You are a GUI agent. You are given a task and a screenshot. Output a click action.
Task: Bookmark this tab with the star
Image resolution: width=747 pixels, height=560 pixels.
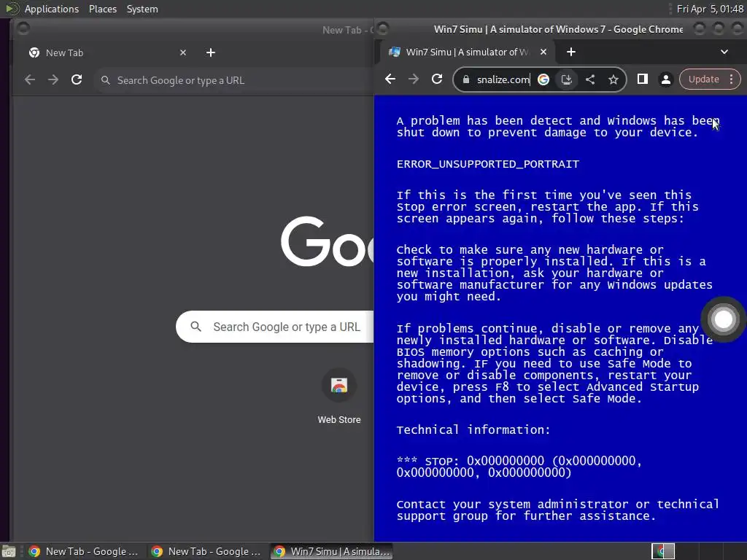point(613,79)
